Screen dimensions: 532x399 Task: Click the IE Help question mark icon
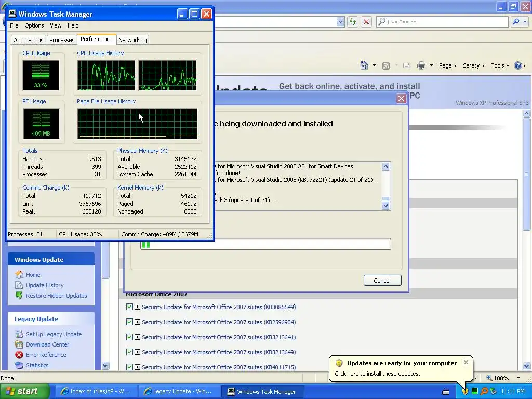pos(518,65)
